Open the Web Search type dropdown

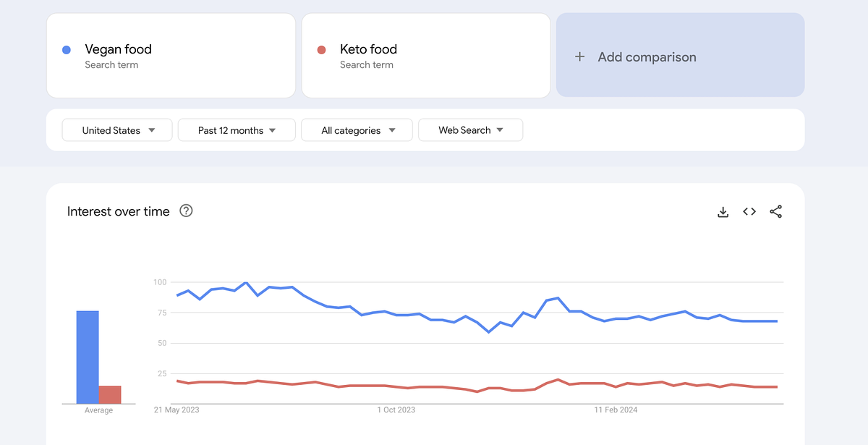click(x=470, y=130)
